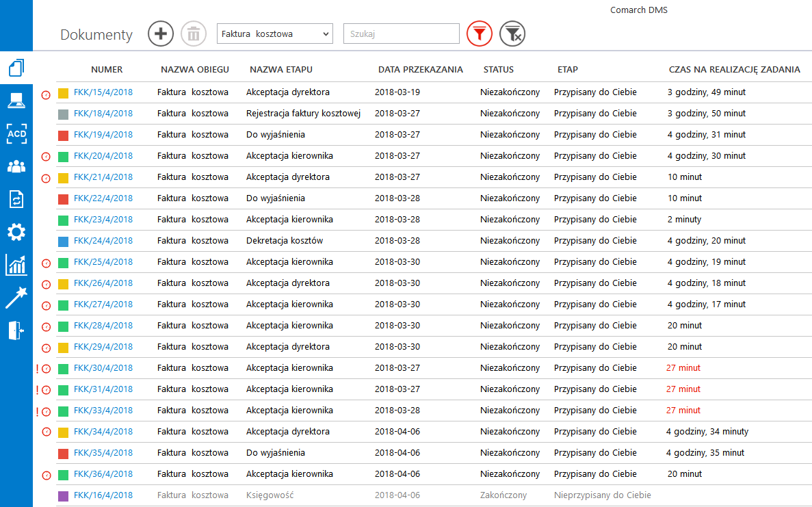Click clock icon on row FKK/28/4/2018

[46, 327]
